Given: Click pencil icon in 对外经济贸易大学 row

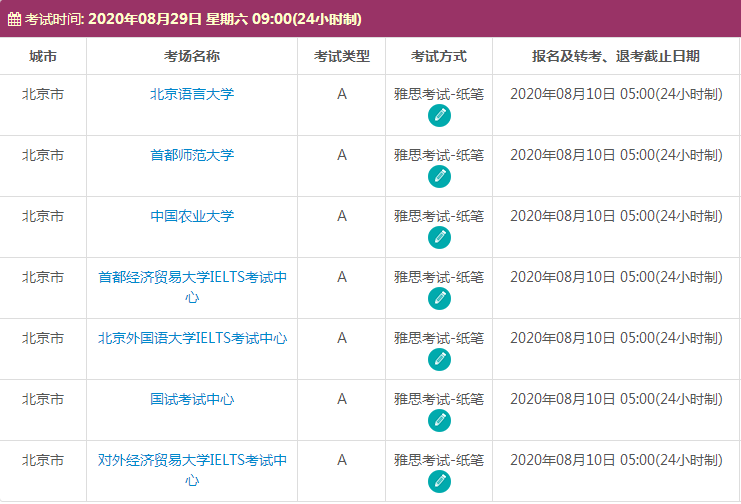Looking at the screenshot, I should pyautogui.click(x=439, y=482).
